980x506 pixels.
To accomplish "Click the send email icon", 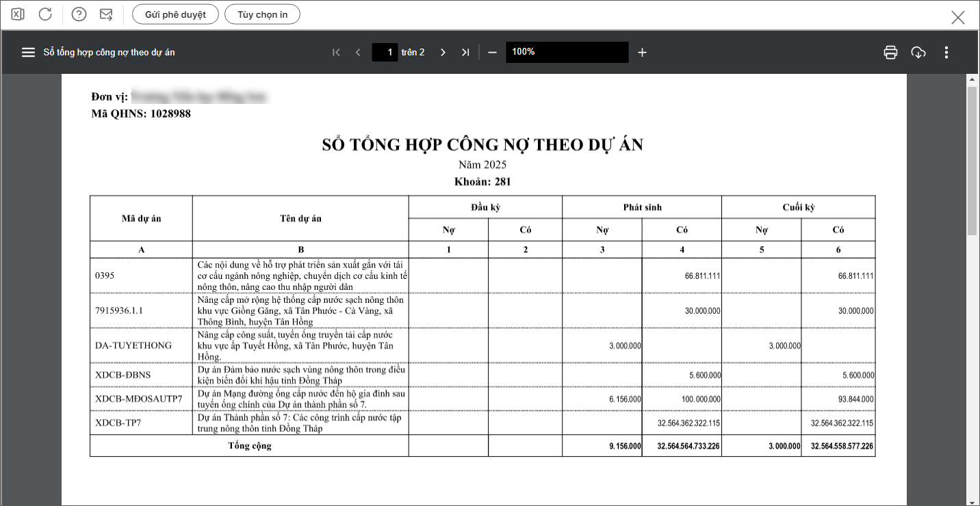I will pos(106,14).
